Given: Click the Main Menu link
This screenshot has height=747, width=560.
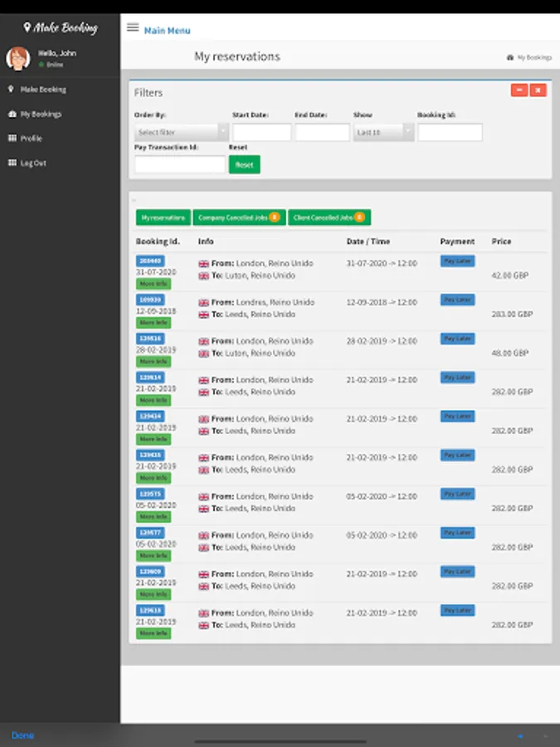Looking at the screenshot, I should point(167,31).
